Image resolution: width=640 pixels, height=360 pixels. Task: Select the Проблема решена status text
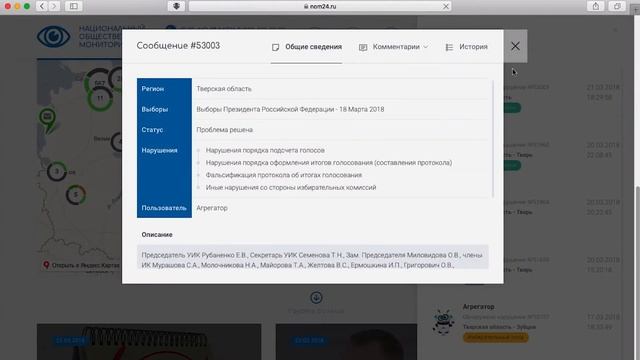224,130
